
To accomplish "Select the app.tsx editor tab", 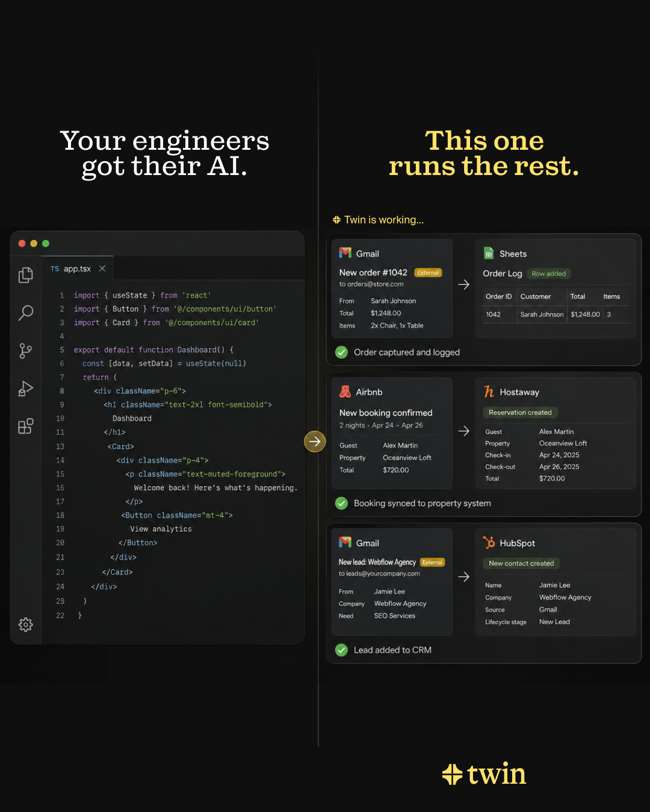I will pos(78,269).
